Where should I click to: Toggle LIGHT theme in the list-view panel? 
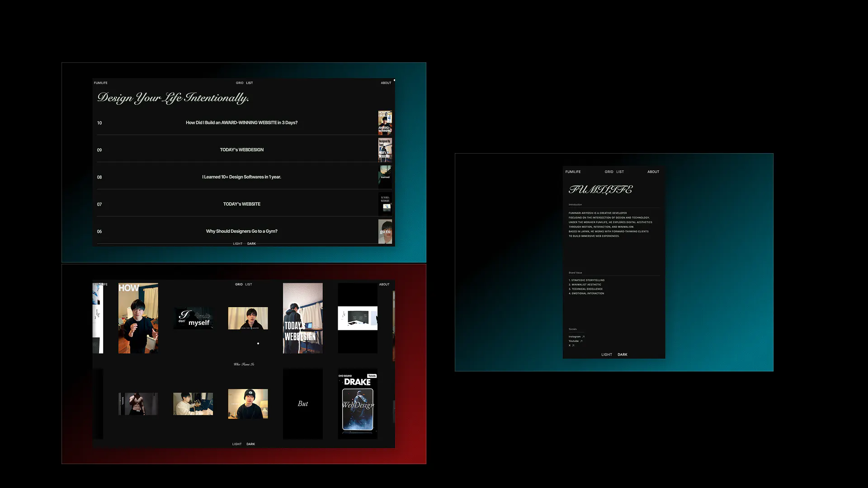pyautogui.click(x=237, y=244)
